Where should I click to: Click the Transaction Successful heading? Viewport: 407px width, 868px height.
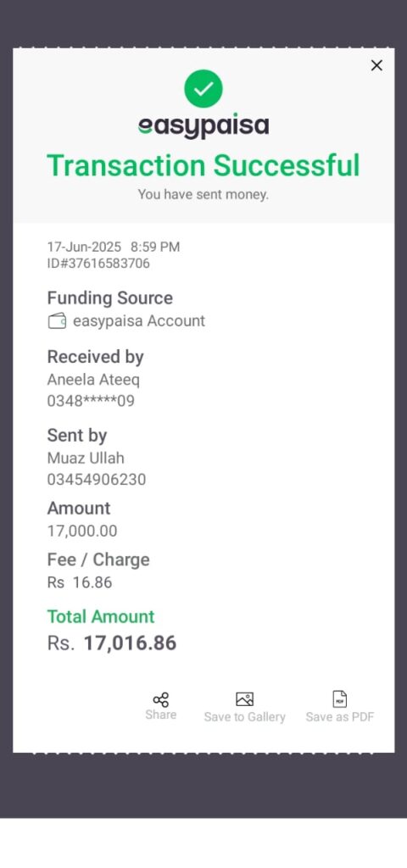coord(203,165)
